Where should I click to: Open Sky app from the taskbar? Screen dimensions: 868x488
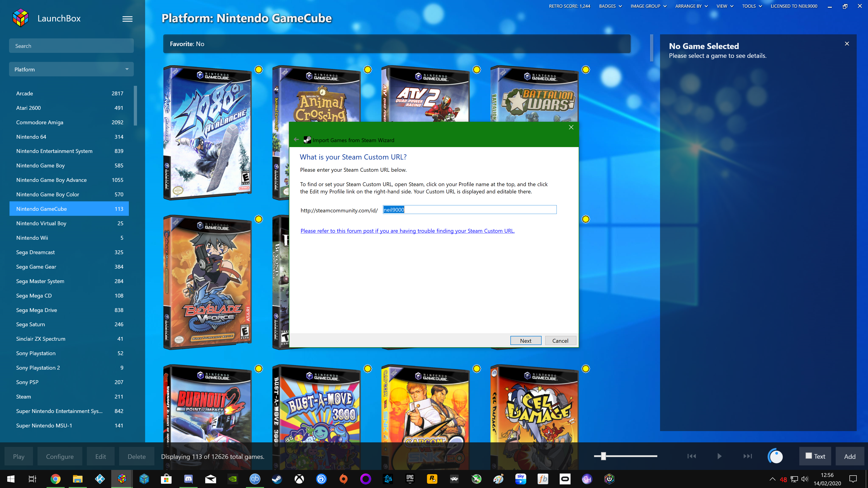[x=521, y=479]
